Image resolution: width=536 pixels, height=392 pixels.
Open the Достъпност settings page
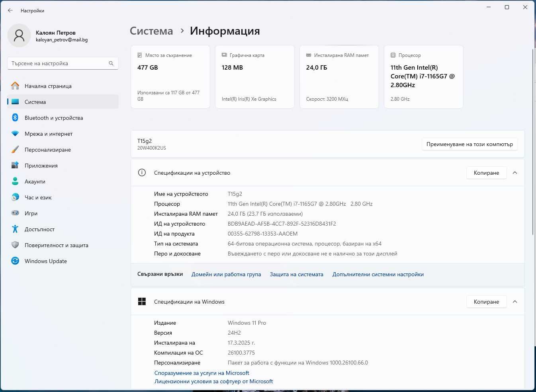63,229
